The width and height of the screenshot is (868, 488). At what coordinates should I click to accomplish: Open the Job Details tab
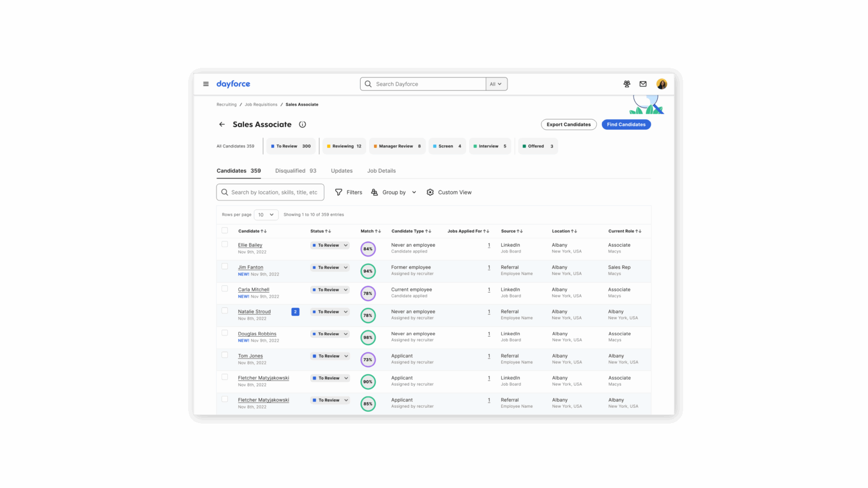point(381,171)
